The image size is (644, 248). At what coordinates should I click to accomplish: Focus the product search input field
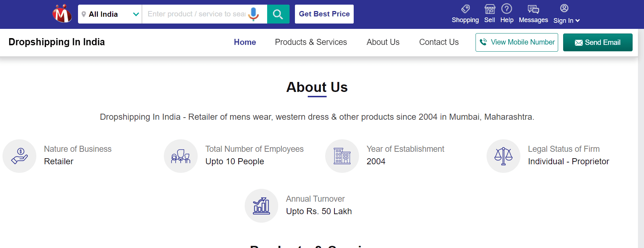click(x=197, y=14)
